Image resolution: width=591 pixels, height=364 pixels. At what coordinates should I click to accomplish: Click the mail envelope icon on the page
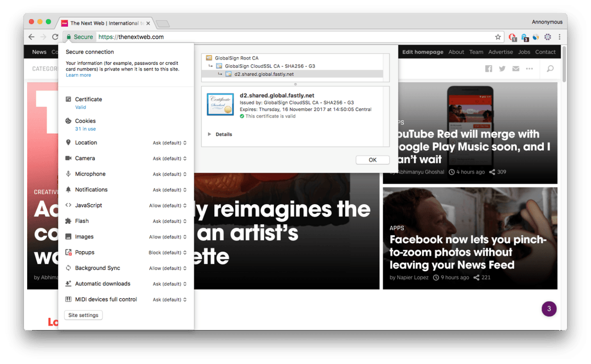(516, 69)
